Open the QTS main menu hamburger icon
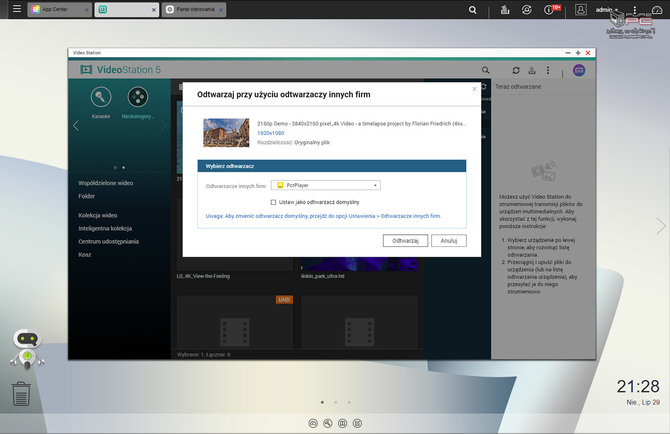 click(17, 9)
